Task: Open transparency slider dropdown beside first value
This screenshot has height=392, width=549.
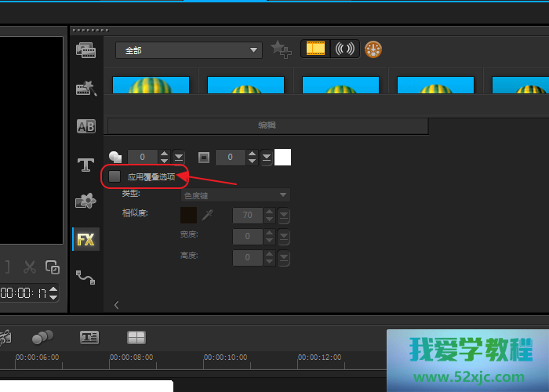Action: point(179,158)
